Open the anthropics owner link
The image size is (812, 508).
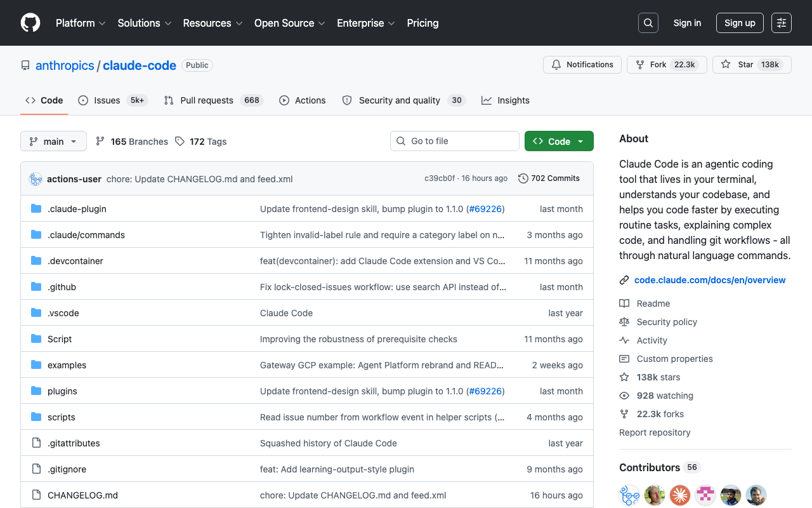pos(65,65)
